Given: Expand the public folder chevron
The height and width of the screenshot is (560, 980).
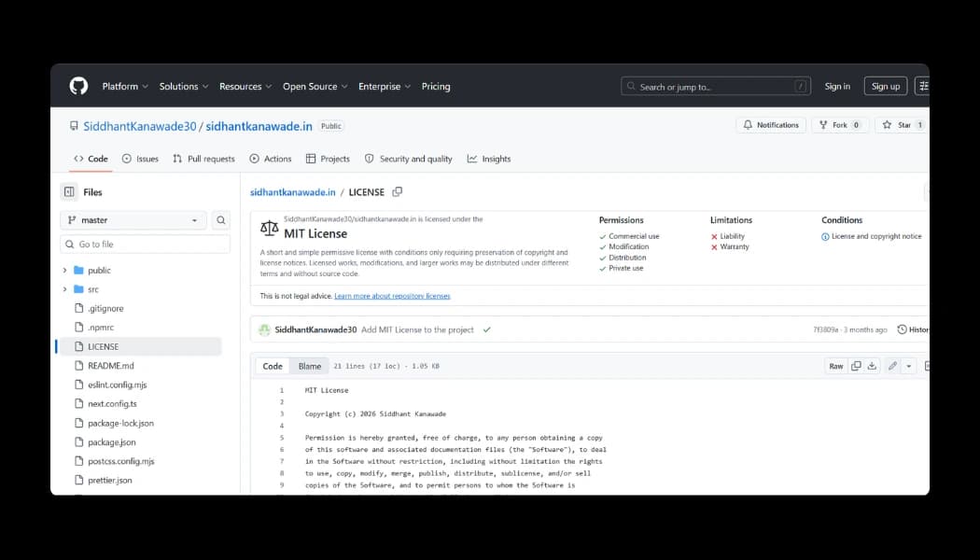Looking at the screenshot, I should pos(64,270).
